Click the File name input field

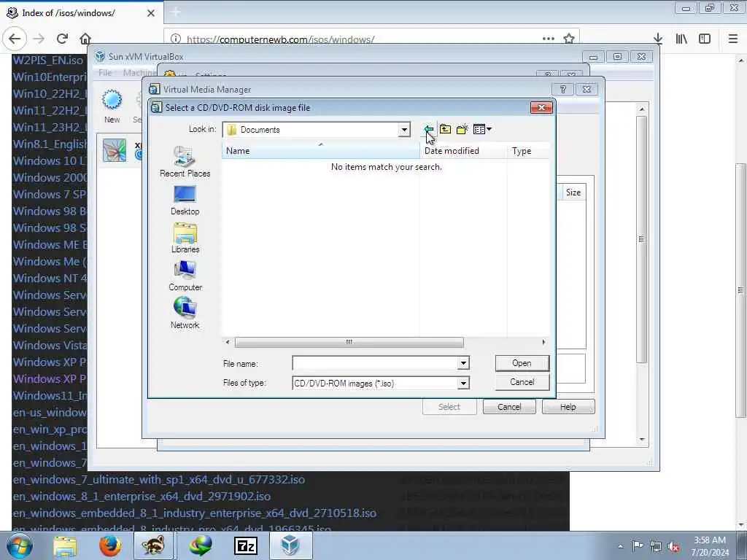(x=374, y=363)
